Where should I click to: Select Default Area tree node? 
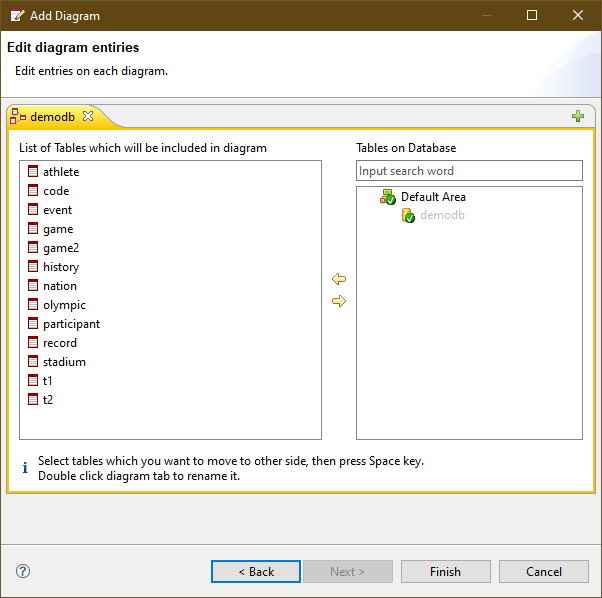pyautogui.click(x=433, y=197)
